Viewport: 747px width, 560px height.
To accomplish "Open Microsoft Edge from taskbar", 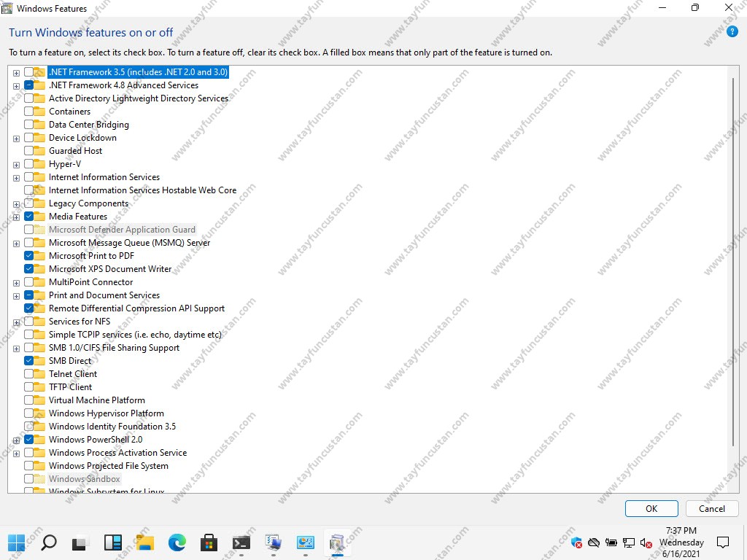I will coord(177,542).
